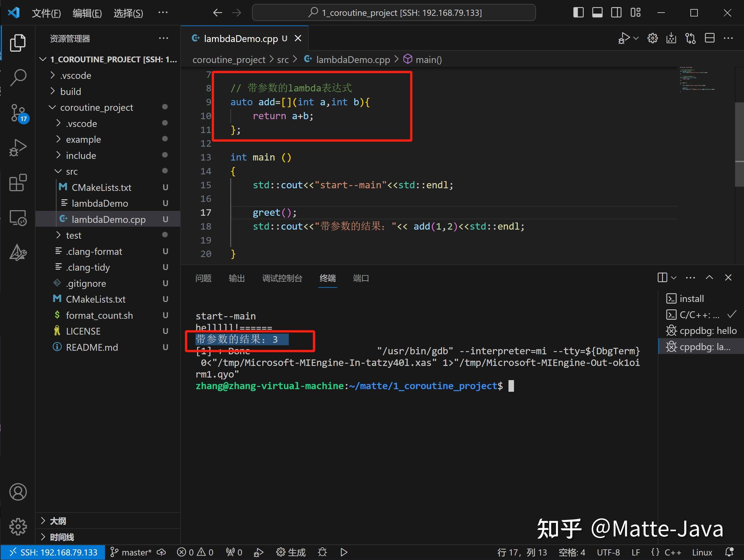The image size is (744, 560).
Task: Open the run configuration dropdown next to debug icon
Action: pos(635,38)
